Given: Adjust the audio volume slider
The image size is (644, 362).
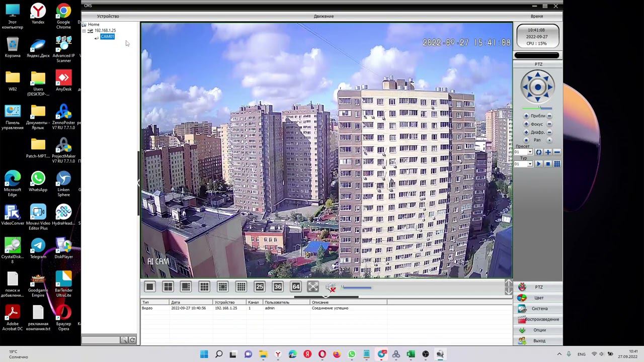Looking at the screenshot, I should [x=356, y=288].
